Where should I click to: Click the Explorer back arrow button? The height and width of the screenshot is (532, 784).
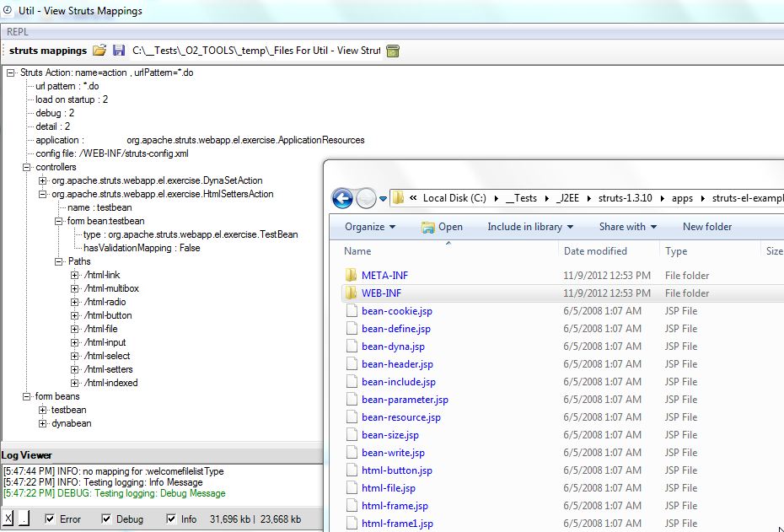(342, 198)
